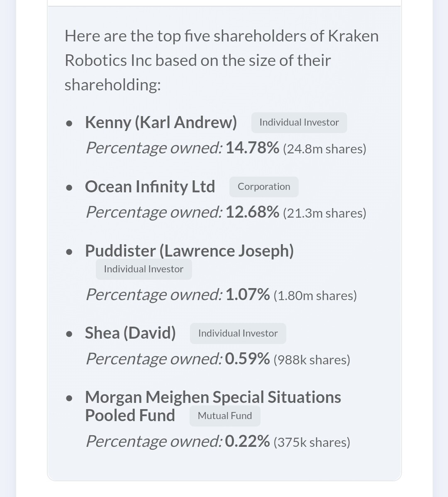448x497 pixels.
Task: Click the 0.59% ownership figure
Action: click(248, 359)
